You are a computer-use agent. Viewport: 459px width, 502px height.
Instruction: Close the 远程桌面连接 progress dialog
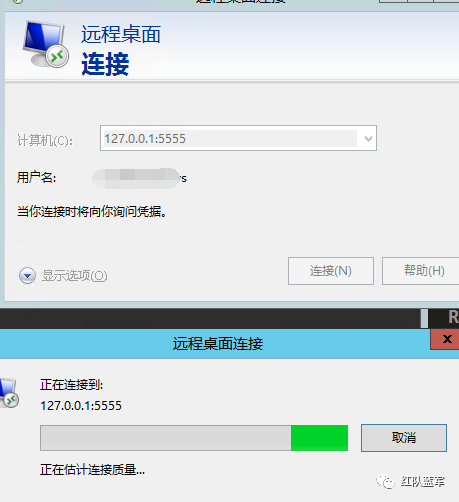click(x=445, y=339)
